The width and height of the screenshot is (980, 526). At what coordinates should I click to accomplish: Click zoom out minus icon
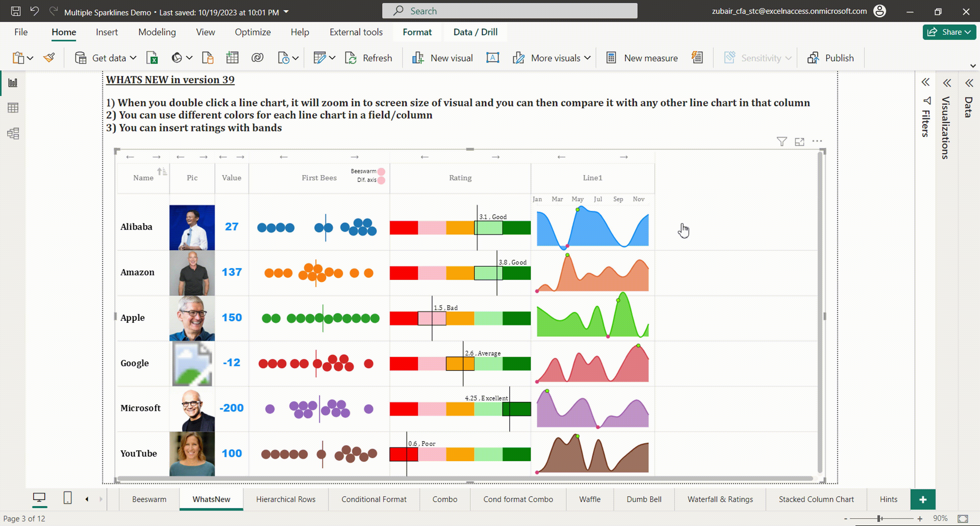tap(846, 518)
